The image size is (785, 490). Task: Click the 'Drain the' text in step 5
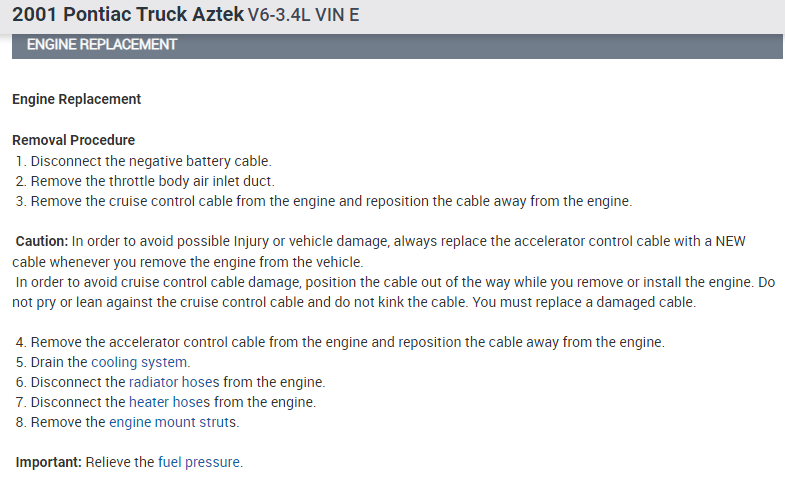click(59, 362)
